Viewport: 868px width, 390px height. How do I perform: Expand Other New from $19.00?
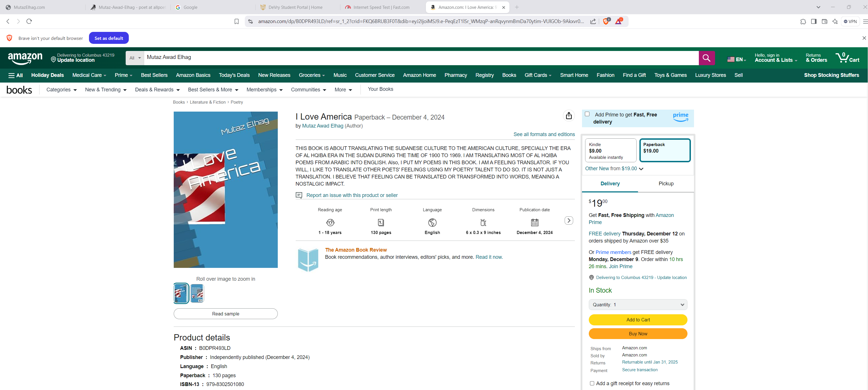[x=614, y=168]
